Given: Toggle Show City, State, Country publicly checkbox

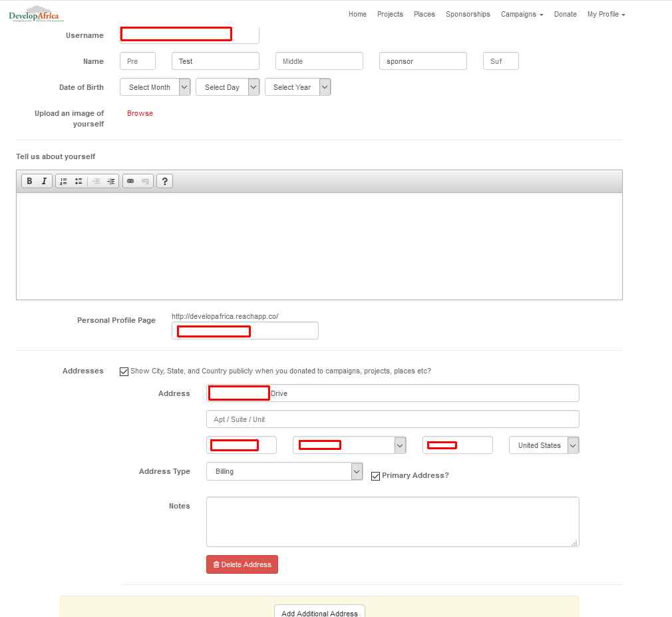Looking at the screenshot, I should click(124, 371).
